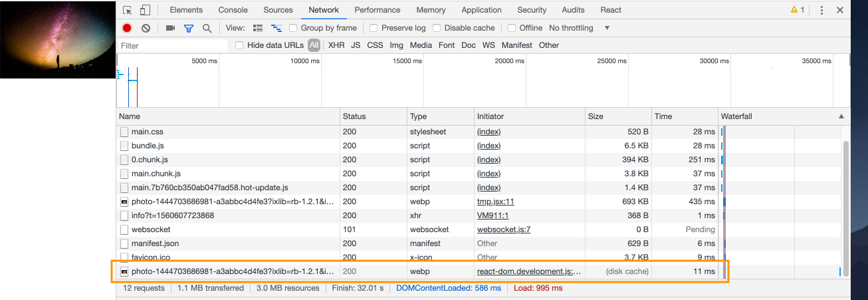Open the Audits tab
The image size is (868, 300).
click(573, 10)
